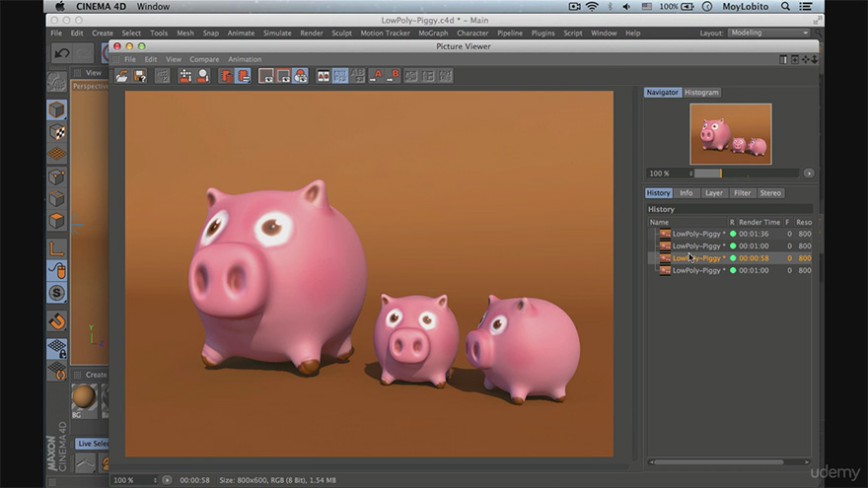Image resolution: width=868 pixels, height=488 pixels.
Task: Click the Set as B icon
Action: 393,76
